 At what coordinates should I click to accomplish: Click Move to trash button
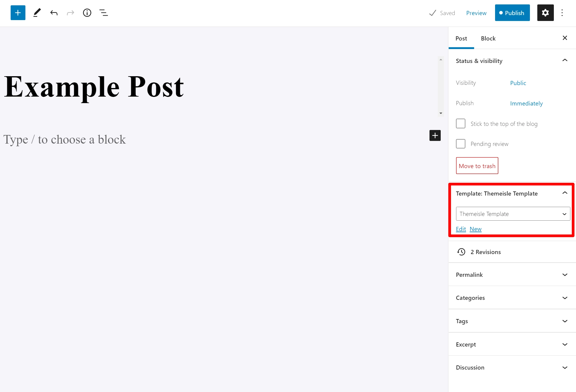point(477,165)
